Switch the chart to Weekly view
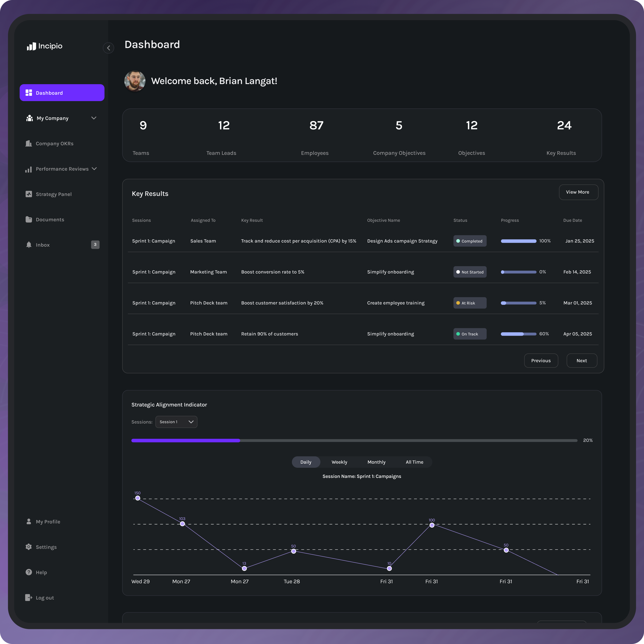The image size is (644, 644). pos(339,462)
